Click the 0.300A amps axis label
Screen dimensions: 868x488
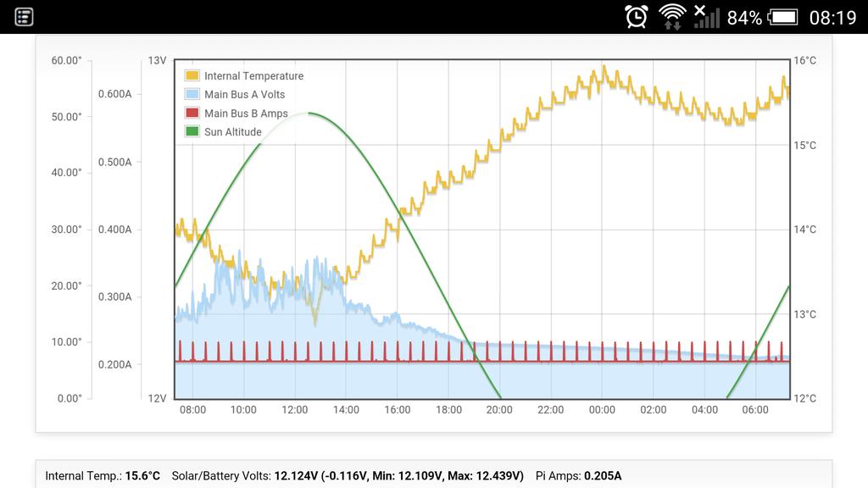click(115, 297)
